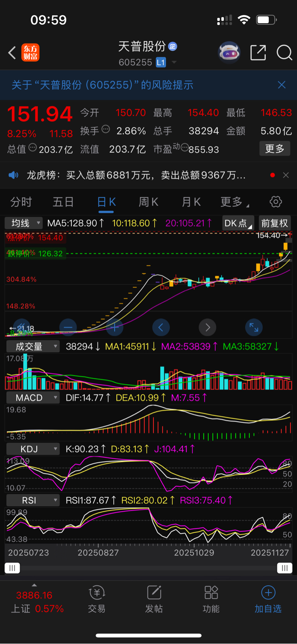Tap the back arrow
Viewport: 297px width, 644px height.
(x=12, y=53)
